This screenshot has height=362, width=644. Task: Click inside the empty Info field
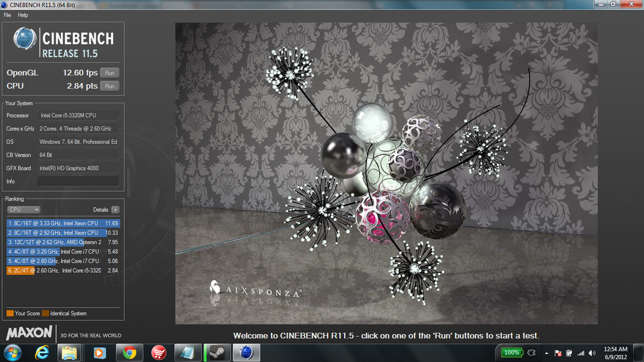pyautogui.click(x=78, y=181)
